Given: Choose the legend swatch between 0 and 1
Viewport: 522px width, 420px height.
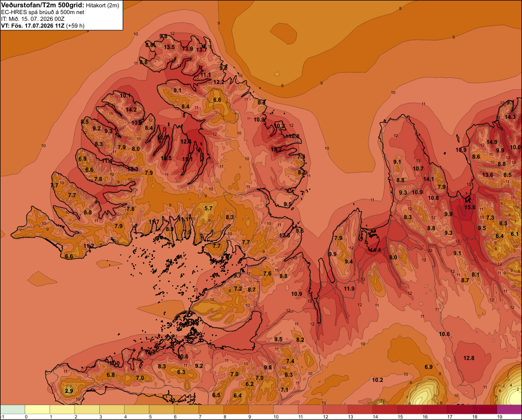Looking at the screenshot, I should tap(37, 409).
